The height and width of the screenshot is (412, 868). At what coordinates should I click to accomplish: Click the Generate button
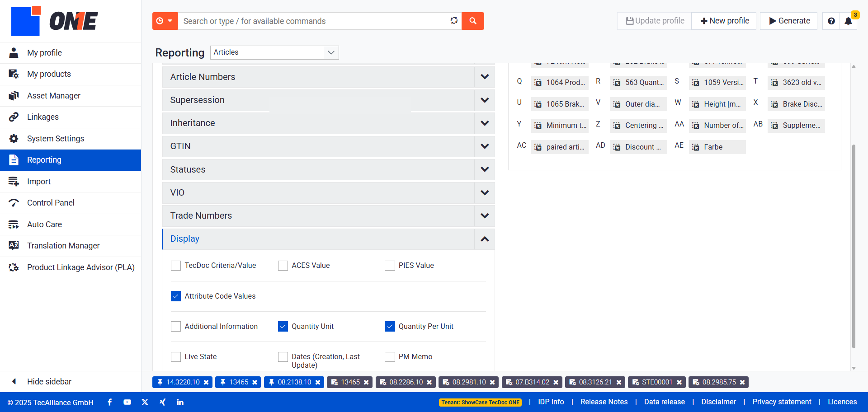point(789,21)
